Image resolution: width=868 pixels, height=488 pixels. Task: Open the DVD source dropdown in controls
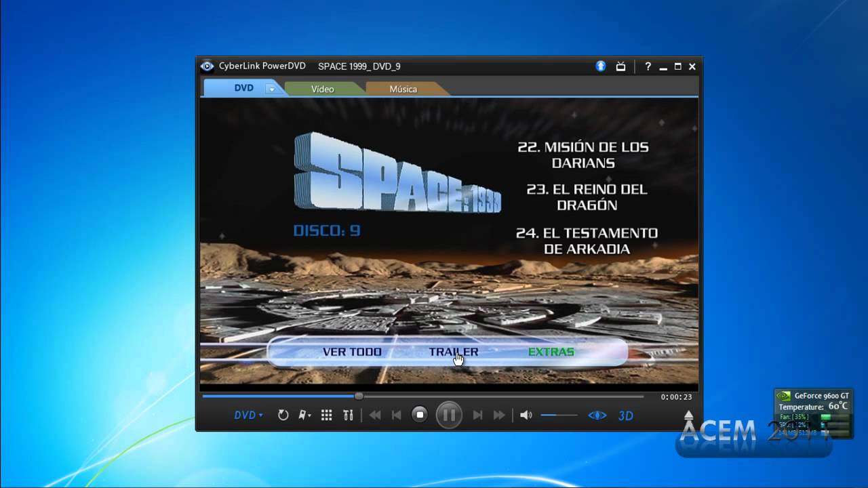248,415
